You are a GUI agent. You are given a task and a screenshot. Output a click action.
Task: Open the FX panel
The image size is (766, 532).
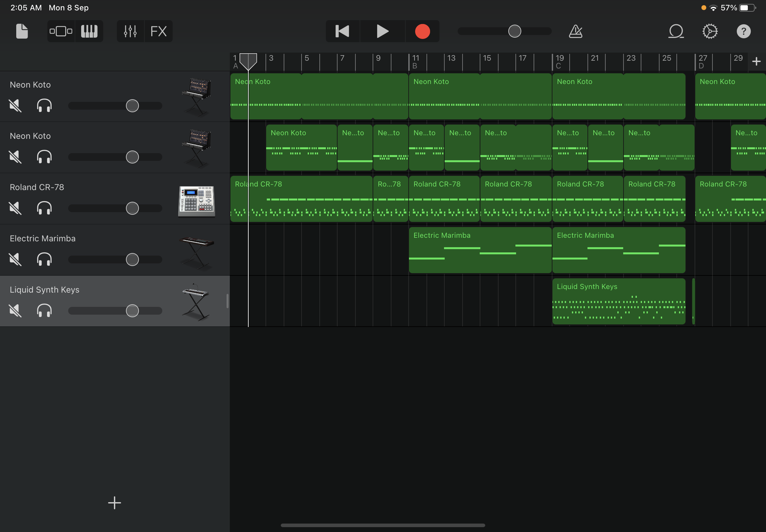(158, 31)
